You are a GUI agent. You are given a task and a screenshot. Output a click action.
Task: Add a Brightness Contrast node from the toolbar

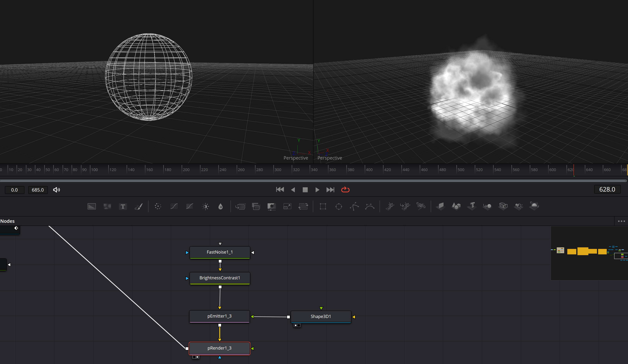coord(205,206)
